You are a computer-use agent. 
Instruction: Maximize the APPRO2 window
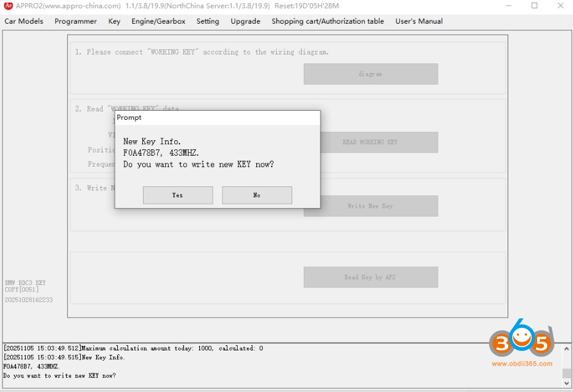[x=535, y=6]
